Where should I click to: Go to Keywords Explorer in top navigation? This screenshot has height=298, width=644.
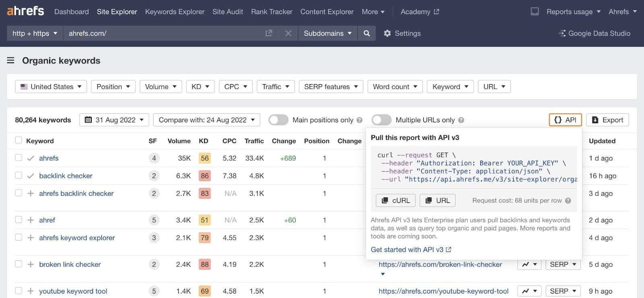click(x=175, y=12)
